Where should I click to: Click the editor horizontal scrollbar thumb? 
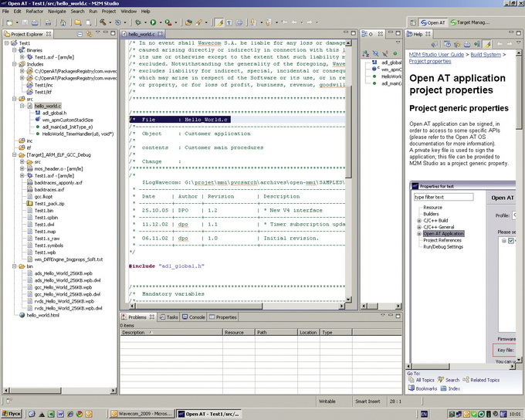point(199,306)
